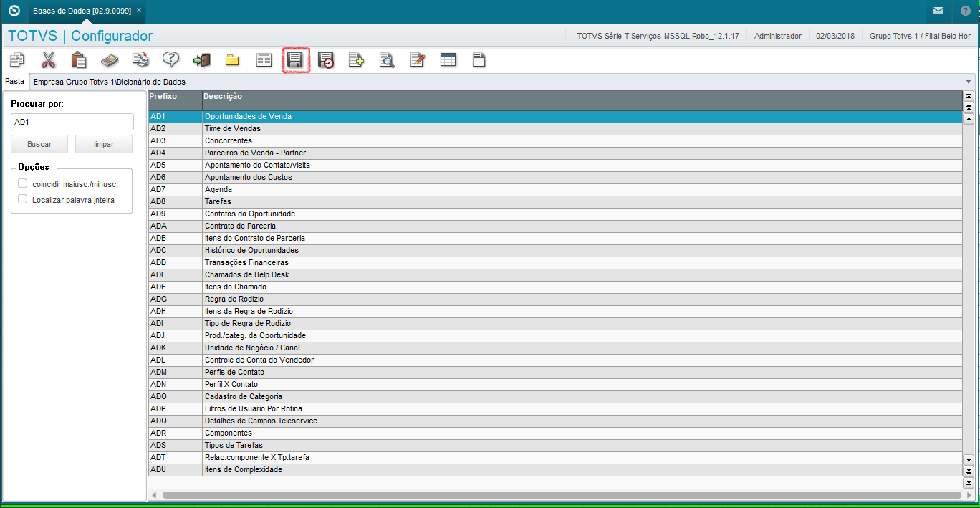Click the Descrição column header
This screenshot has width=980, height=508.
click(x=582, y=100)
